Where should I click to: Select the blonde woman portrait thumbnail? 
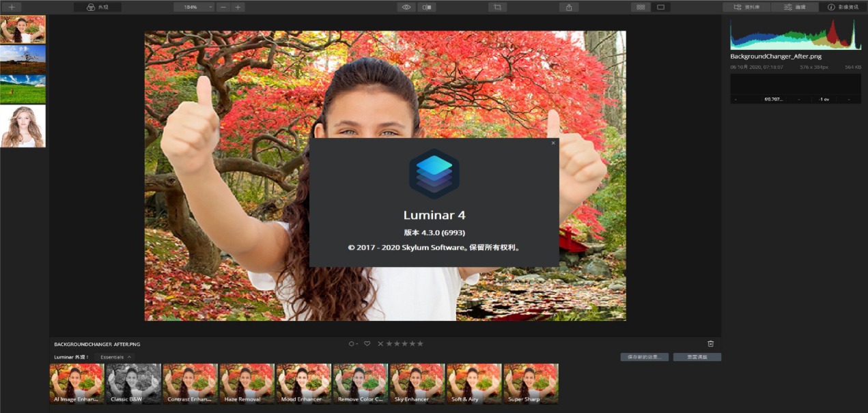pos(23,126)
